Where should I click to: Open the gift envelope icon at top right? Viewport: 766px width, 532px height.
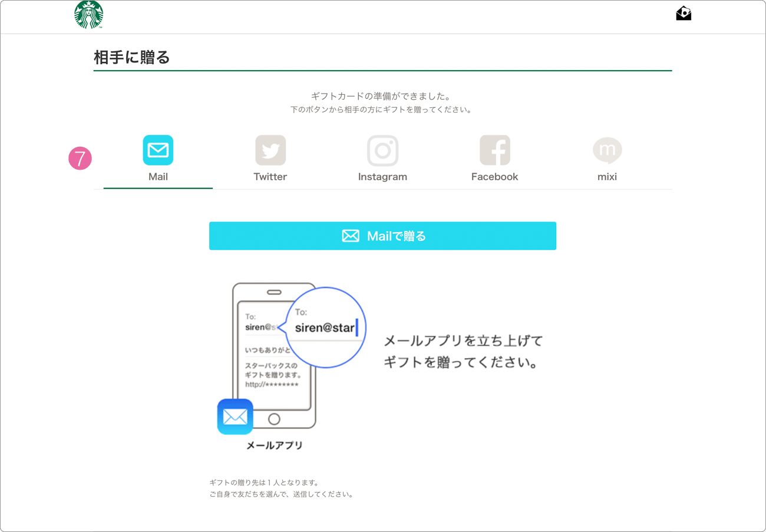pyautogui.click(x=684, y=13)
